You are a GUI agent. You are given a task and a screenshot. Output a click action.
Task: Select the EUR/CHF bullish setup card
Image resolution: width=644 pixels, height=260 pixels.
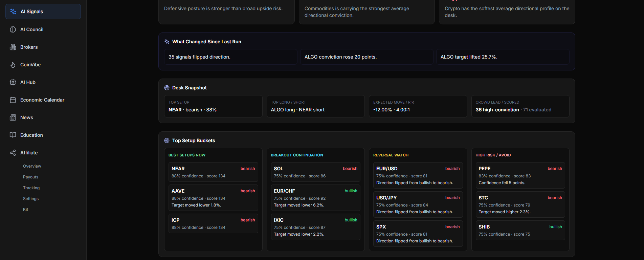[315, 198]
